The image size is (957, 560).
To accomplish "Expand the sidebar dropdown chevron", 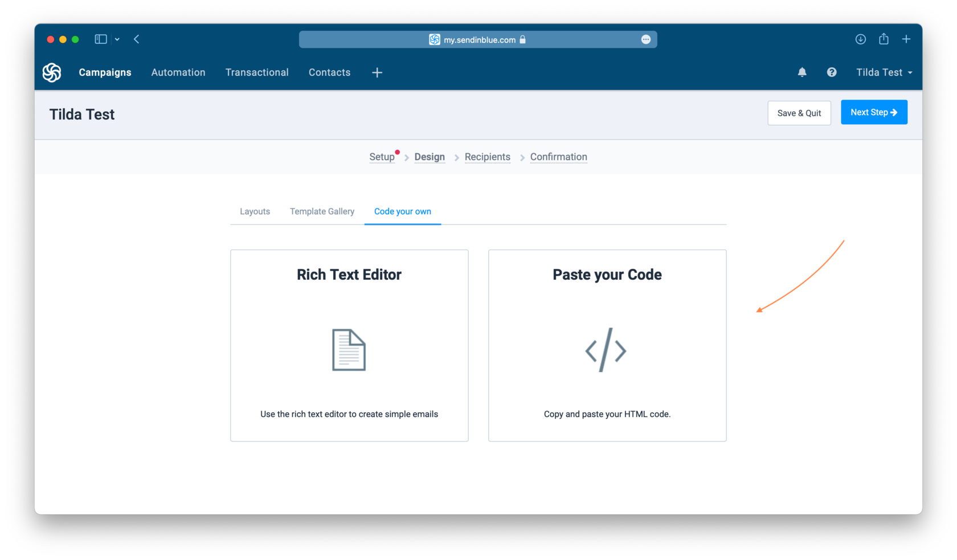I will tap(117, 39).
